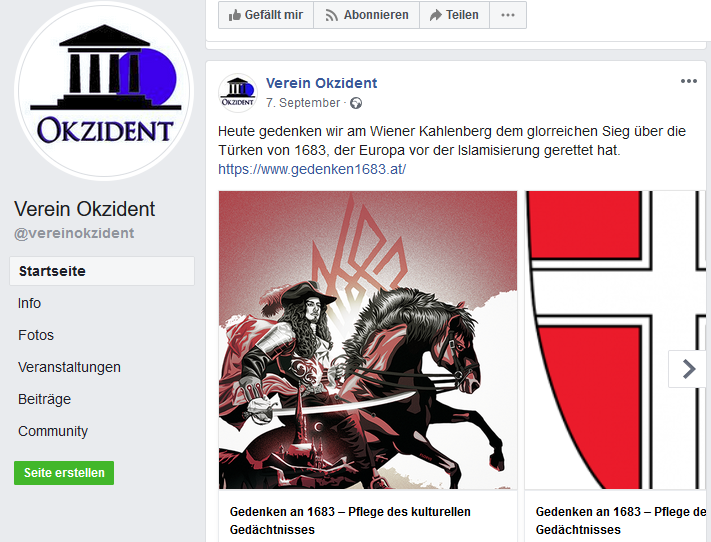
Task: Open the large Okzident profile picture
Action: 104,91
